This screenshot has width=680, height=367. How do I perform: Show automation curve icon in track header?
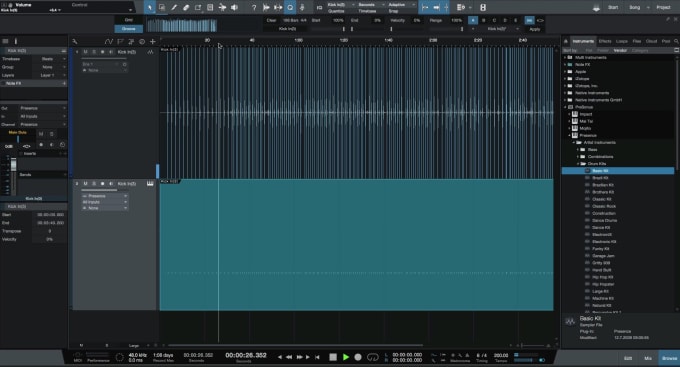coord(108,42)
